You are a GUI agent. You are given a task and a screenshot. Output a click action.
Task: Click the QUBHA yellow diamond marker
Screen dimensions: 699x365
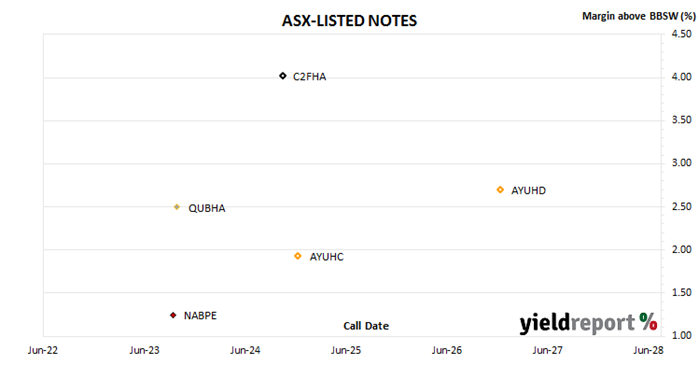point(177,207)
